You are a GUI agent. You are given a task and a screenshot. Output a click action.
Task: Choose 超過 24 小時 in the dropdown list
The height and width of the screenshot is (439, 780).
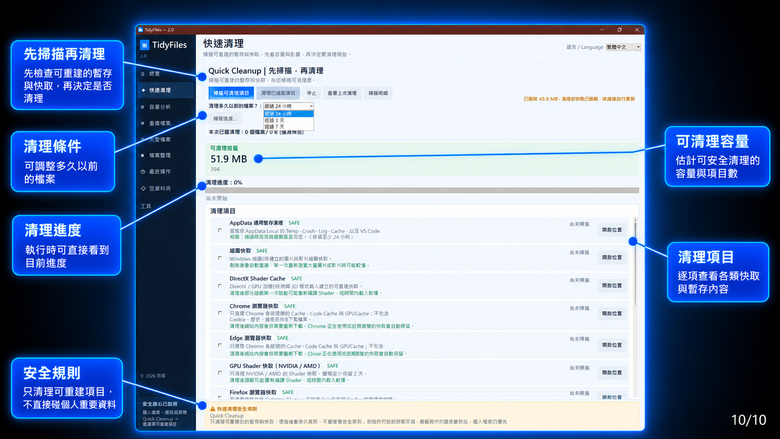coord(289,114)
